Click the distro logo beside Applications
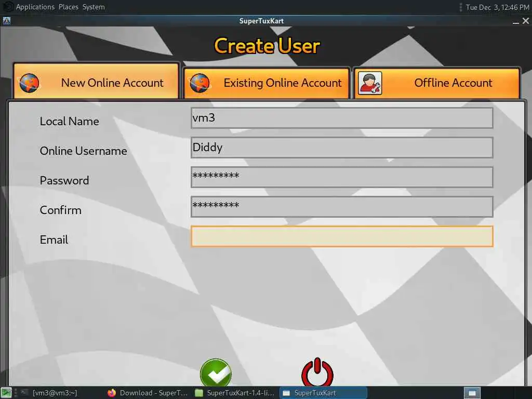The height and width of the screenshot is (399, 532). pos(7,7)
